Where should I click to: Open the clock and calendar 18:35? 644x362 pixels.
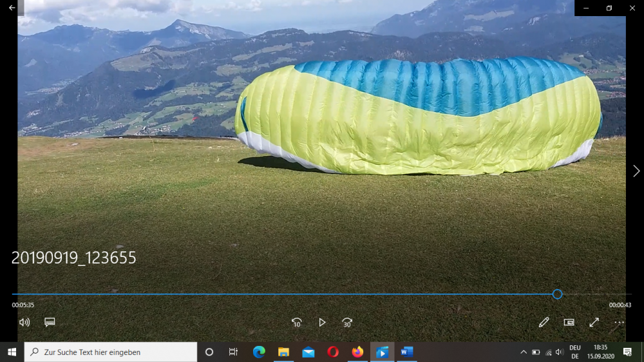tap(600, 352)
